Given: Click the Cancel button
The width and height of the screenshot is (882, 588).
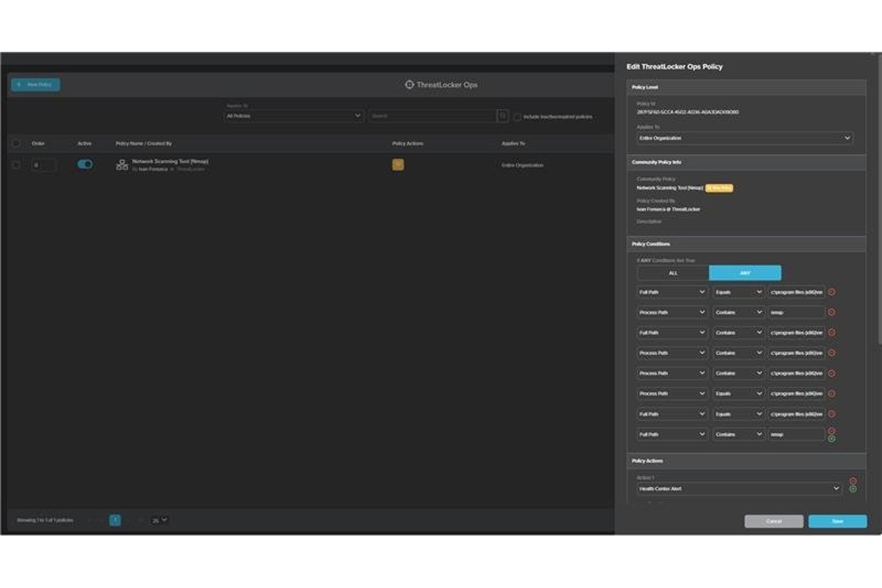Looking at the screenshot, I should [x=774, y=521].
